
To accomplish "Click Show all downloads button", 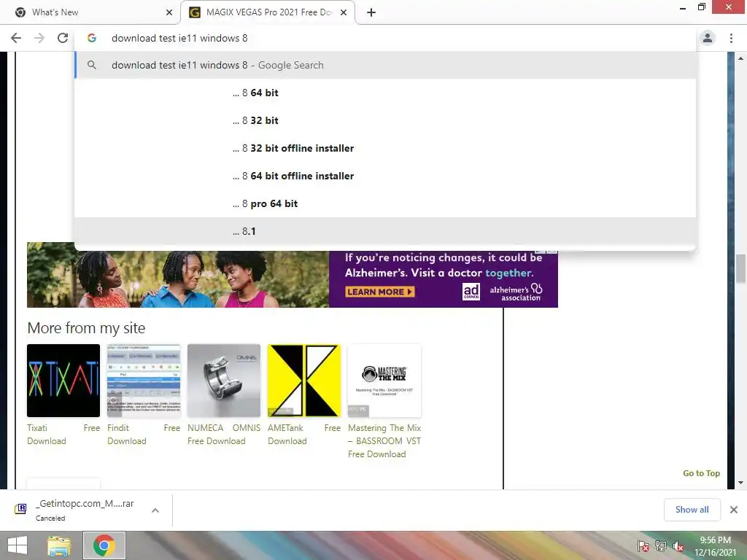I will point(692,510).
